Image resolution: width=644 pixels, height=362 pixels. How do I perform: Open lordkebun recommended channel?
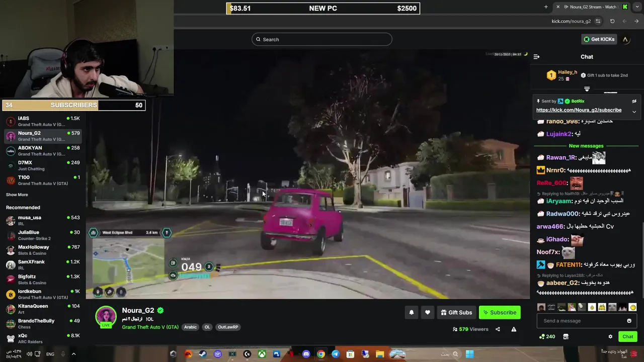pyautogui.click(x=43, y=294)
